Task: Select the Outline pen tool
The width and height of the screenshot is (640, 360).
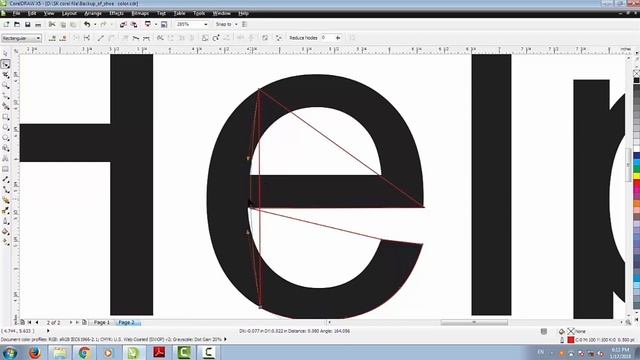Action: pos(5,222)
